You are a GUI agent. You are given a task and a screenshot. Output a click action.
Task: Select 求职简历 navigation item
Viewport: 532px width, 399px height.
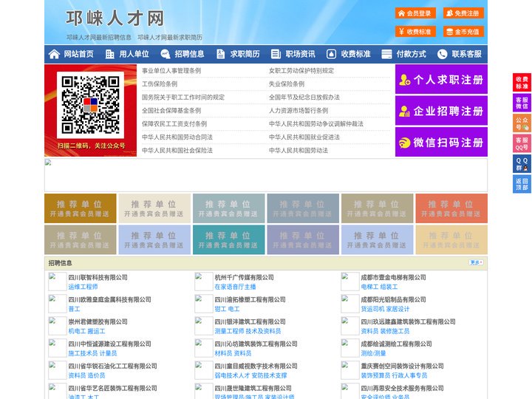[x=245, y=54]
